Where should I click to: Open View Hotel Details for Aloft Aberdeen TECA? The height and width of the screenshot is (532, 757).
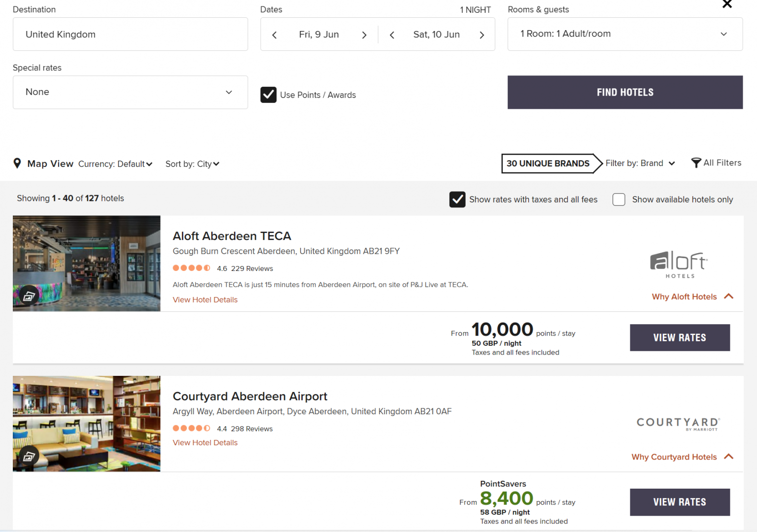205,299
